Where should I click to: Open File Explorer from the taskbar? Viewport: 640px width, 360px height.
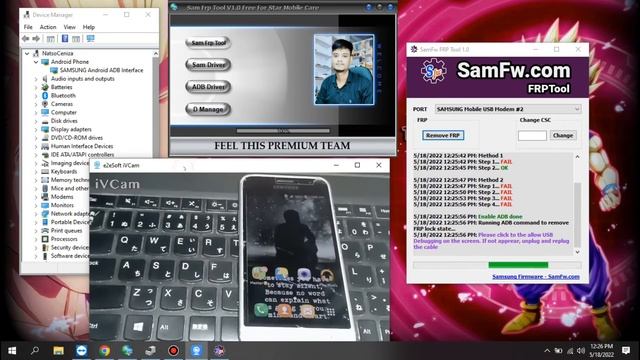[58, 351]
